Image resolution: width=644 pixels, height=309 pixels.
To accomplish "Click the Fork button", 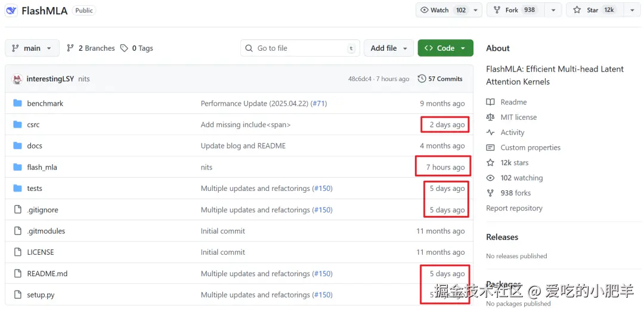I will (517, 10).
